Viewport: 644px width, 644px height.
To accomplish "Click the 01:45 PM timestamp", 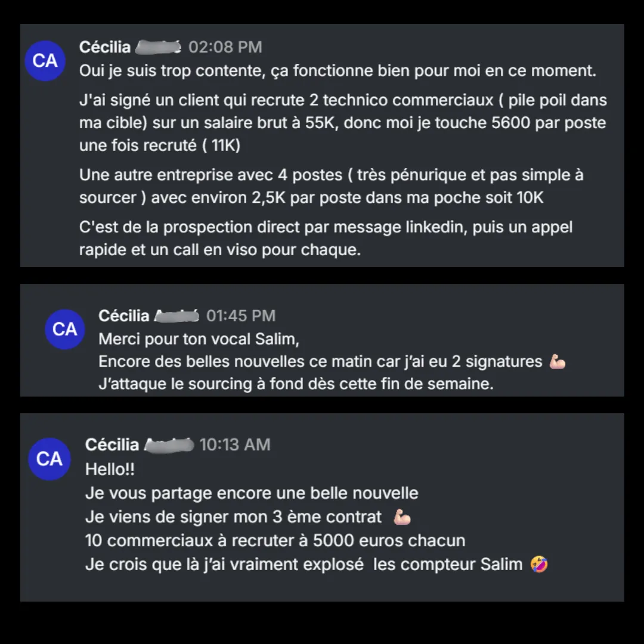I will (x=241, y=316).
